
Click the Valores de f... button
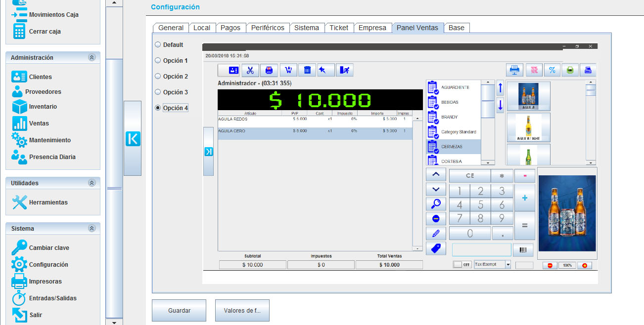242,311
